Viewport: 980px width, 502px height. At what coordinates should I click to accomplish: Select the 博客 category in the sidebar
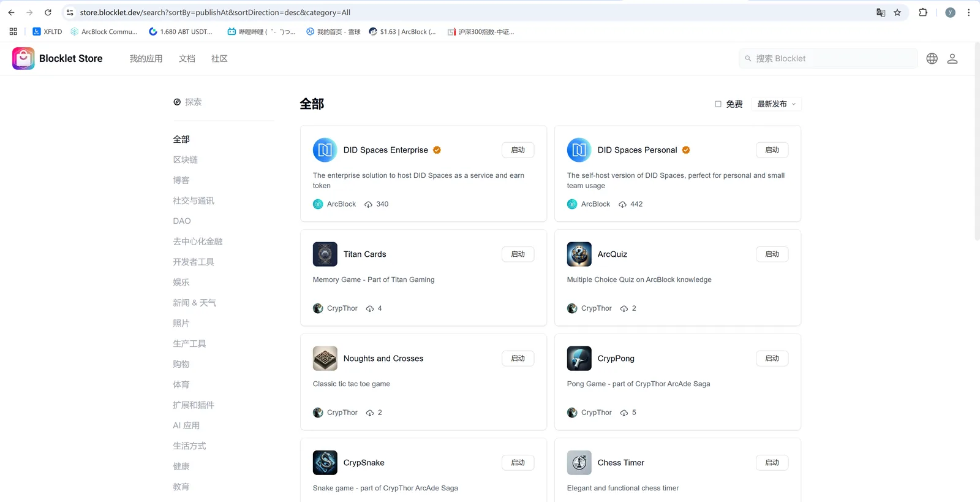pyautogui.click(x=181, y=180)
